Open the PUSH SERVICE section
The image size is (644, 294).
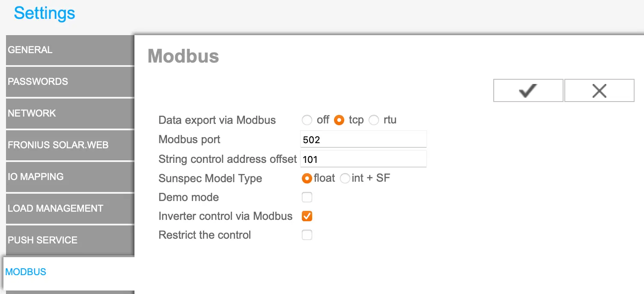[69, 240]
